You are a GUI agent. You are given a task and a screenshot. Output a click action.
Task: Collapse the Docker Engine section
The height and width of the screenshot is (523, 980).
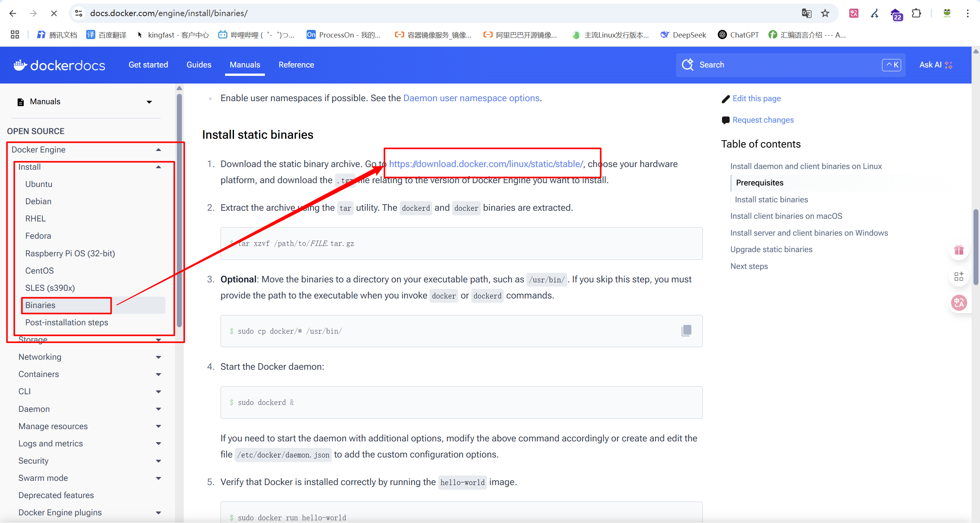click(158, 149)
